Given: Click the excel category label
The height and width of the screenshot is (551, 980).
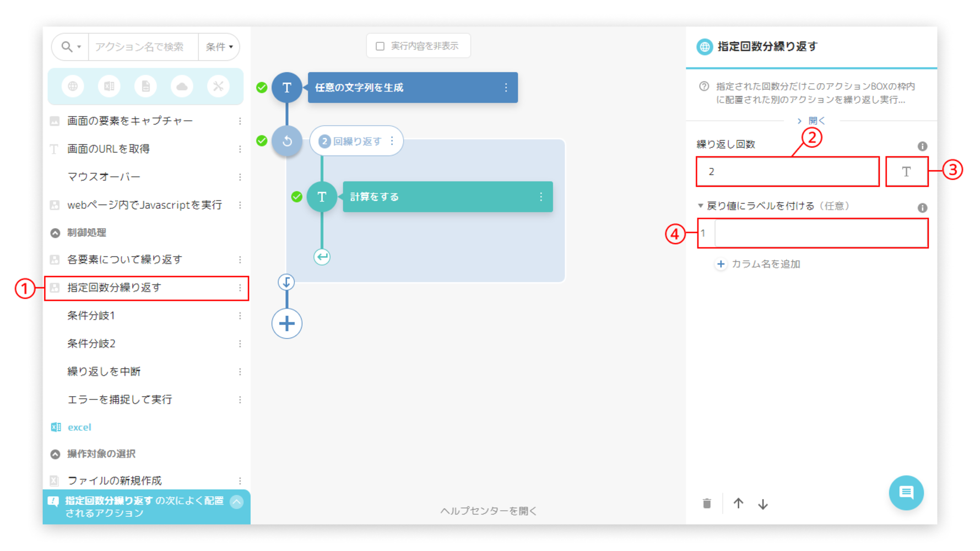Looking at the screenshot, I should click(x=79, y=427).
